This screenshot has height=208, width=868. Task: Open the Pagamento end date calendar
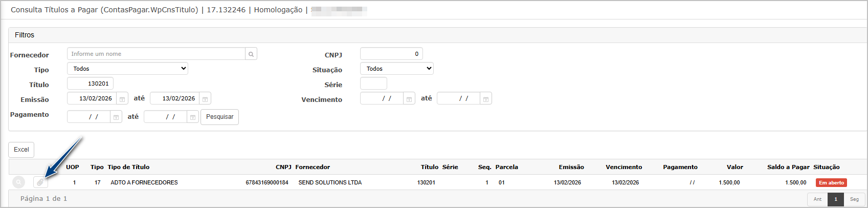click(x=193, y=117)
